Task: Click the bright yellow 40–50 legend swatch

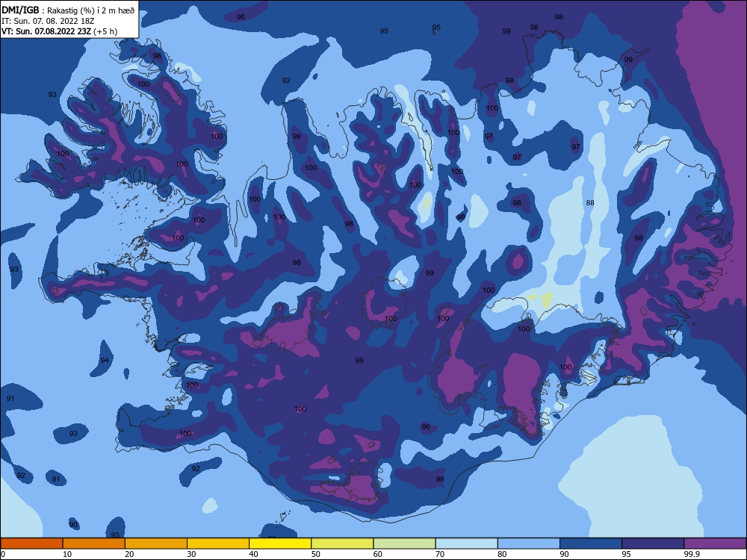Action: click(x=280, y=544)
